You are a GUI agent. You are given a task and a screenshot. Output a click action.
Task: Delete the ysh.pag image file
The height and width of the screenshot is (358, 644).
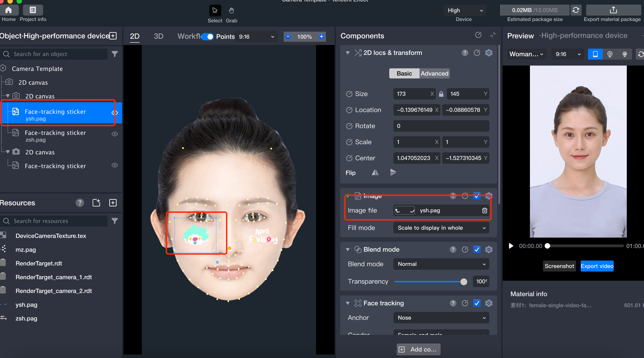pyautogui.click(x=484, y=210)
